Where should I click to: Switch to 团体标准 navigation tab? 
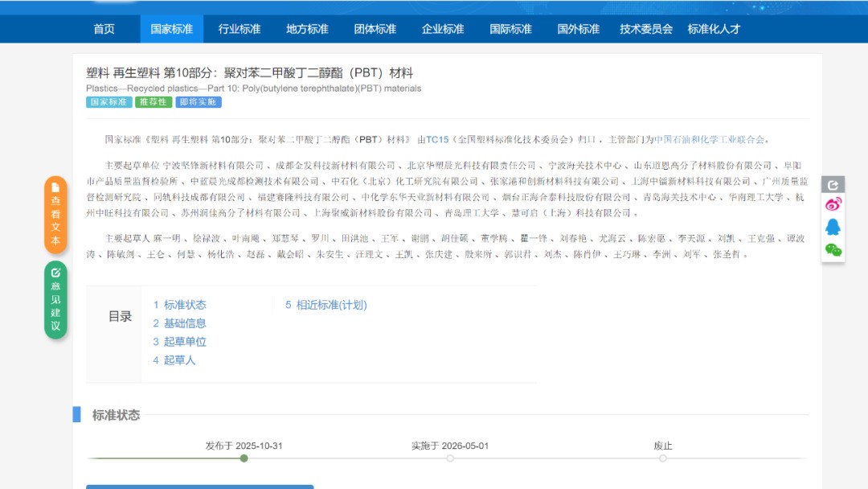375,29
